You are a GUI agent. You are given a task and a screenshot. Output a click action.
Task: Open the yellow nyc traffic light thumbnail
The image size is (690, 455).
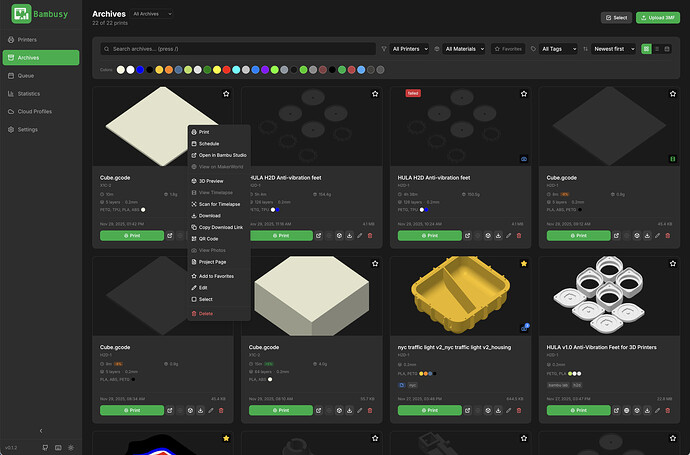point(460,296)
